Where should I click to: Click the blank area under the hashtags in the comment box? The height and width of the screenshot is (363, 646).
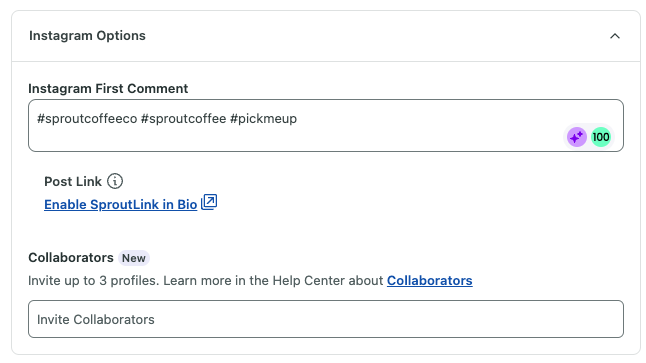pos(288,138)
